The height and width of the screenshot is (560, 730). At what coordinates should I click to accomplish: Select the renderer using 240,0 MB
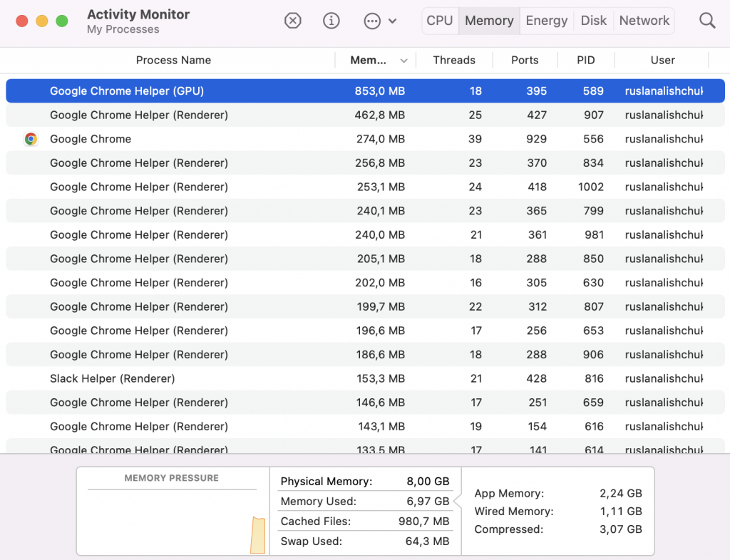tap(365, 235)
